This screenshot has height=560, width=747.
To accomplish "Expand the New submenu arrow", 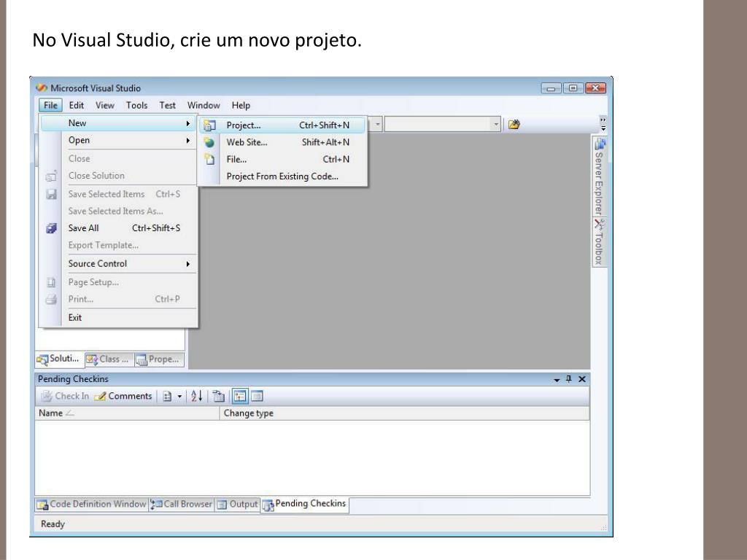I will click(x=188, y=123).
